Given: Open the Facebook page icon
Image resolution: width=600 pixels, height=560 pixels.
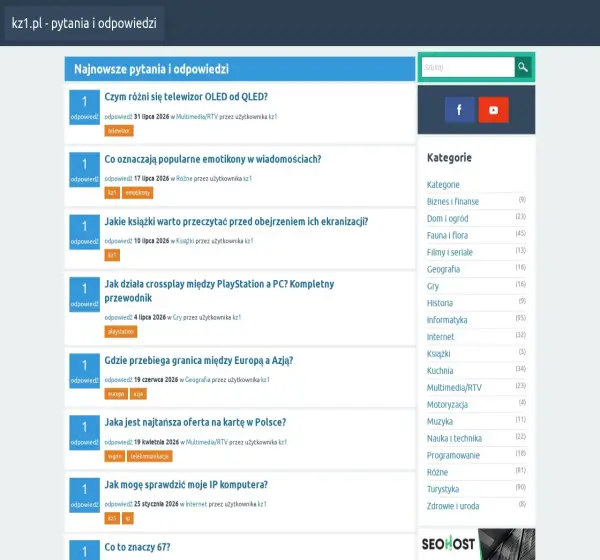Looking at the screenshot, I should click(x=460, y=110).
